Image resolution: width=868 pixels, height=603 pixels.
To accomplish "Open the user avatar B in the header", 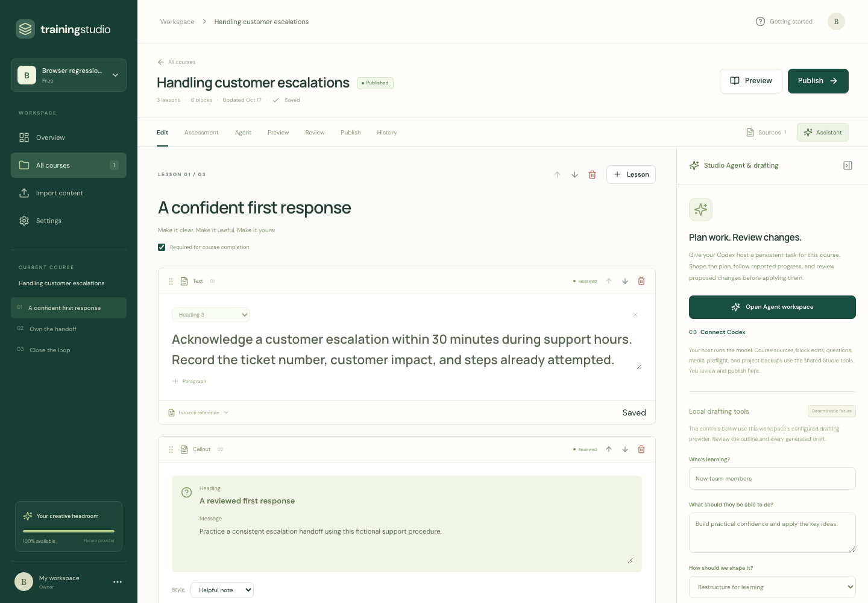I will click(x=836, y=22).
